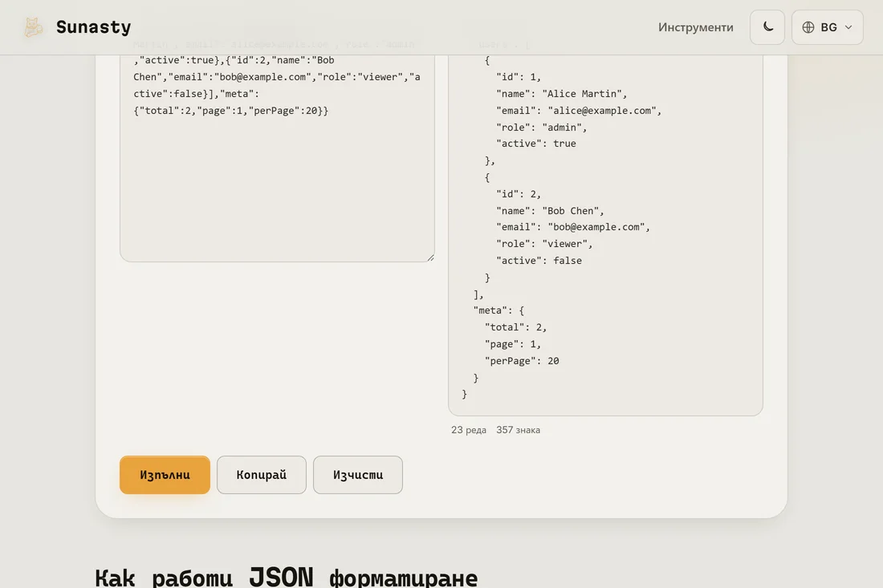Select the "23 реда" line count text
Image resolution: width=883 pixels, height=588 pixels.
469,430
